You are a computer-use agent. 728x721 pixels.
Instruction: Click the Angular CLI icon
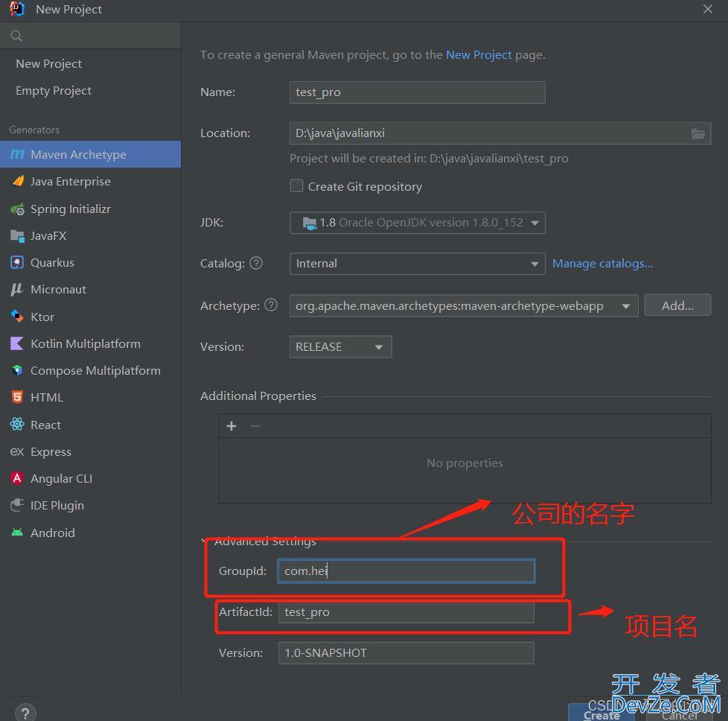[17, 478]
